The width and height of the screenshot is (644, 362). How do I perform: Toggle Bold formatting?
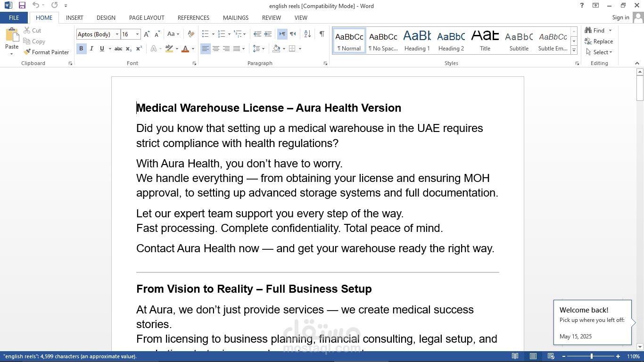pos(81,49)
